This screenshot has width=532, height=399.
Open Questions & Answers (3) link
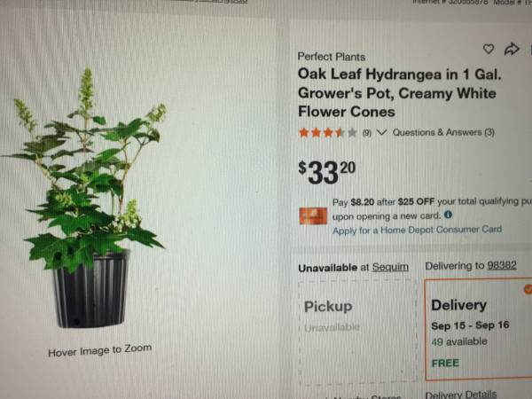443,132
